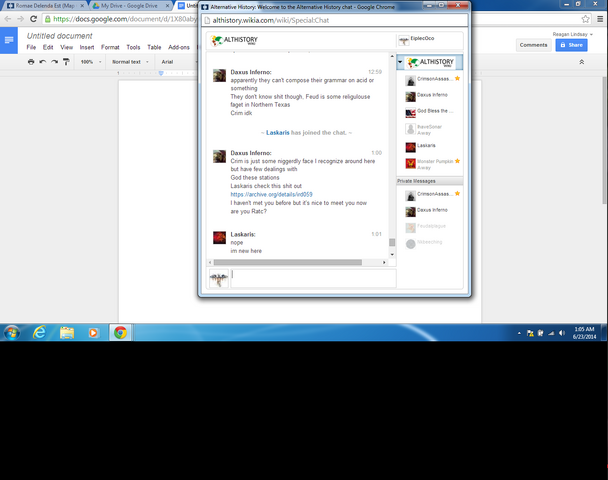Open the Edit menu in Docs

pos(48,47)
